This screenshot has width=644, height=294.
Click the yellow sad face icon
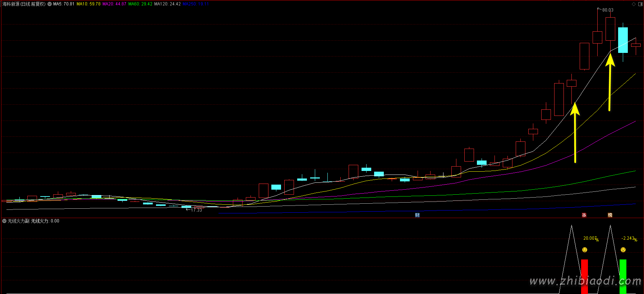tap(623, 250)
